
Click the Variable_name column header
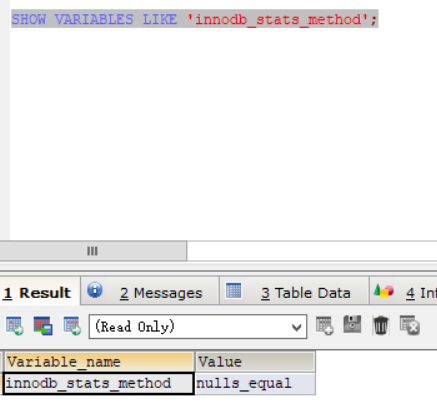99,362
